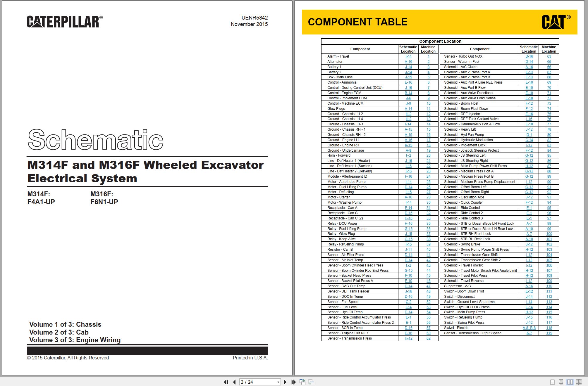Click machine location link 65
The image size is (588, 386).
(549, 62)
